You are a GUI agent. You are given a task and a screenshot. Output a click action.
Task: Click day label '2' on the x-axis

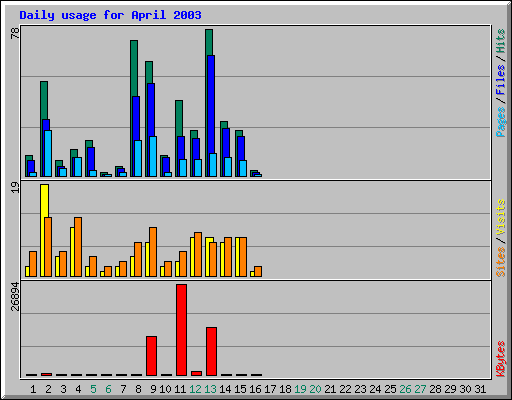pos(48,389)
